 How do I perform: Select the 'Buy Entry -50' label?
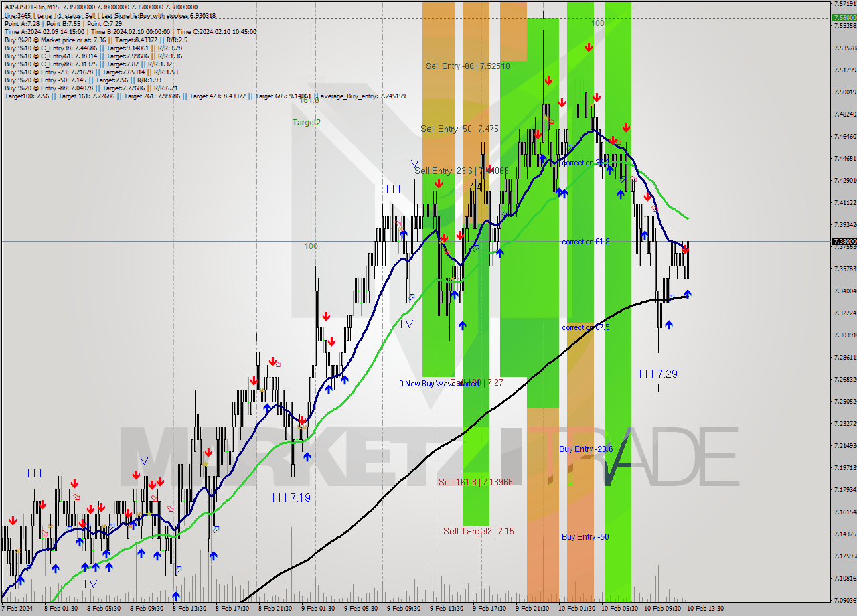tap(585, 536)
